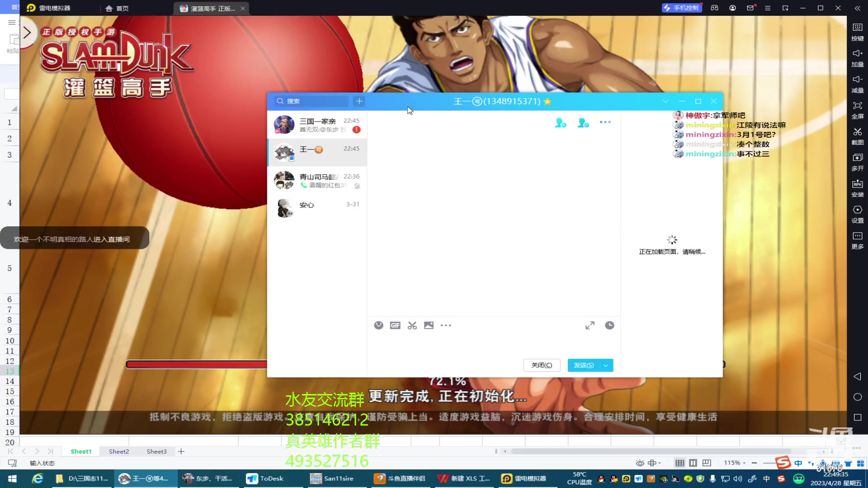
Task: Open the 青山司马懿 conversation
Action: tap(317, 181)
